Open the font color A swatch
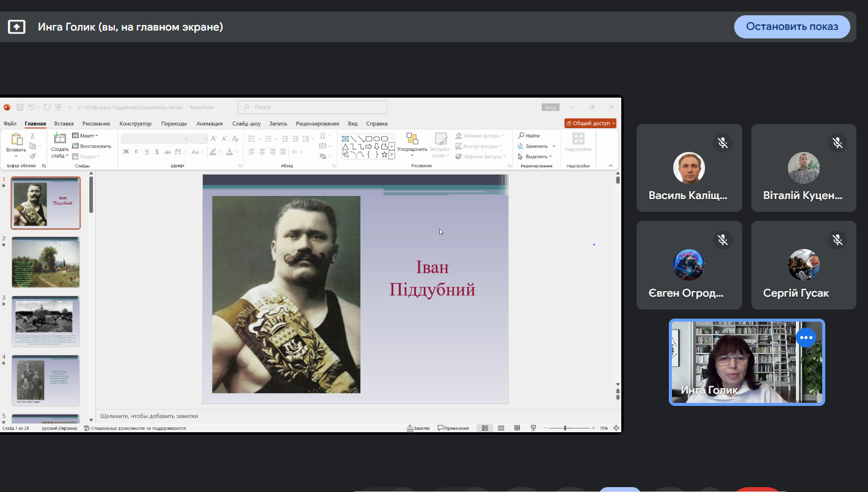Image resolution: width=868 pixels, height=492 pixels. (230, 151)
